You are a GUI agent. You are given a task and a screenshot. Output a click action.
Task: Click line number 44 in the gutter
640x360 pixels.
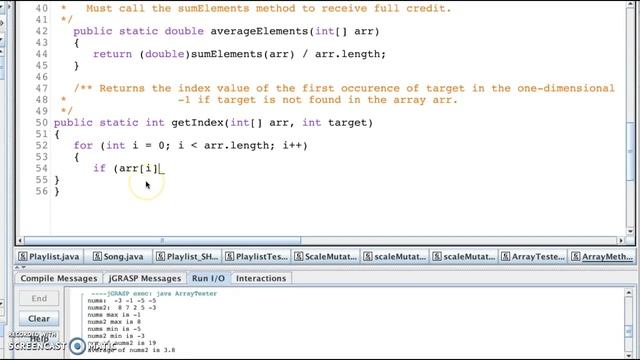pos(41,54)
